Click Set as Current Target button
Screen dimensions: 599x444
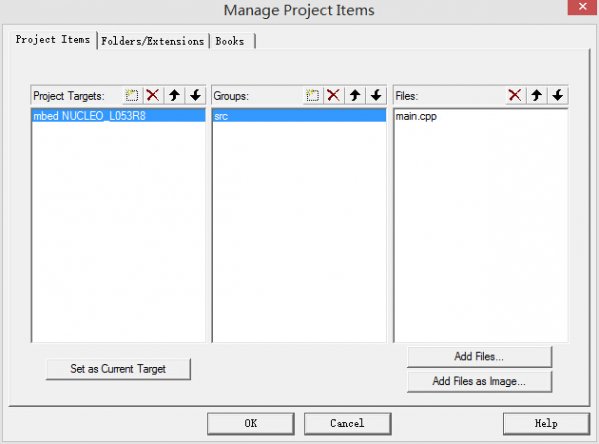click(x=118, y=369)
